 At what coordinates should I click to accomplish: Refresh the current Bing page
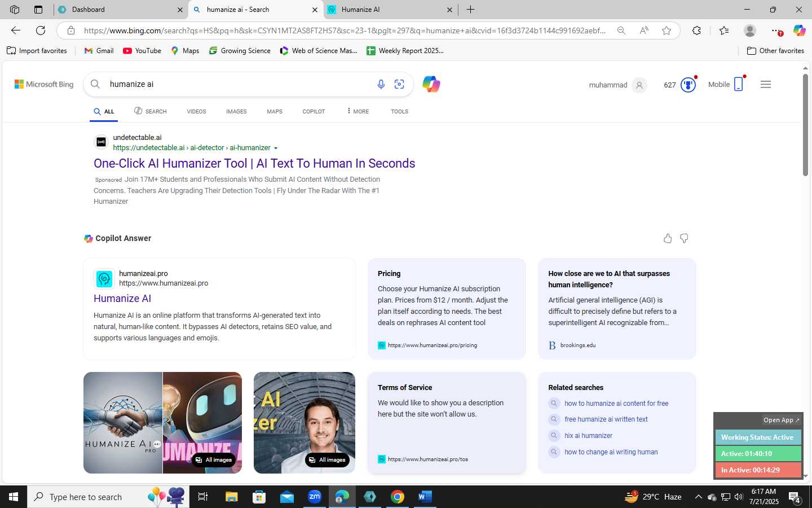tap(41, 30)
